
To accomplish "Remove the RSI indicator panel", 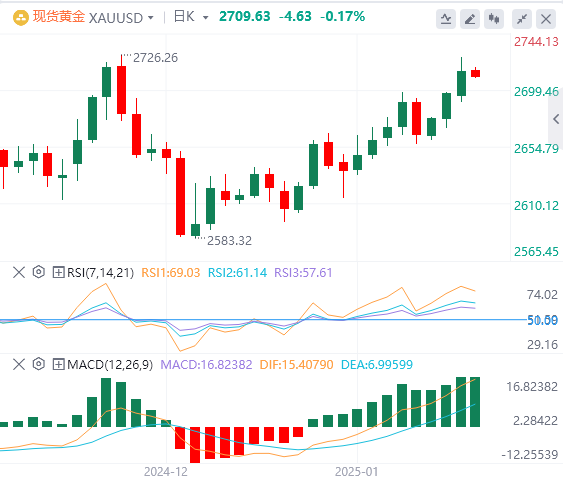I will (x=19, y=272).
